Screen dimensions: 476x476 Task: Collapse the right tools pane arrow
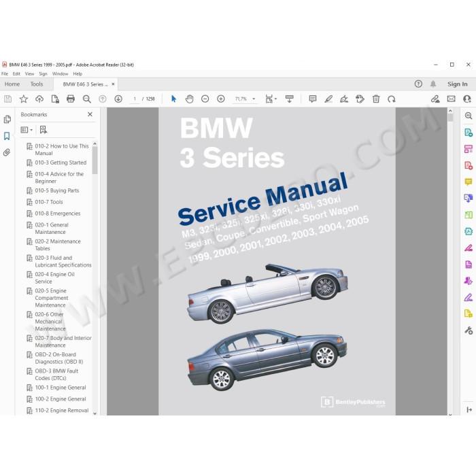[469, 410]
